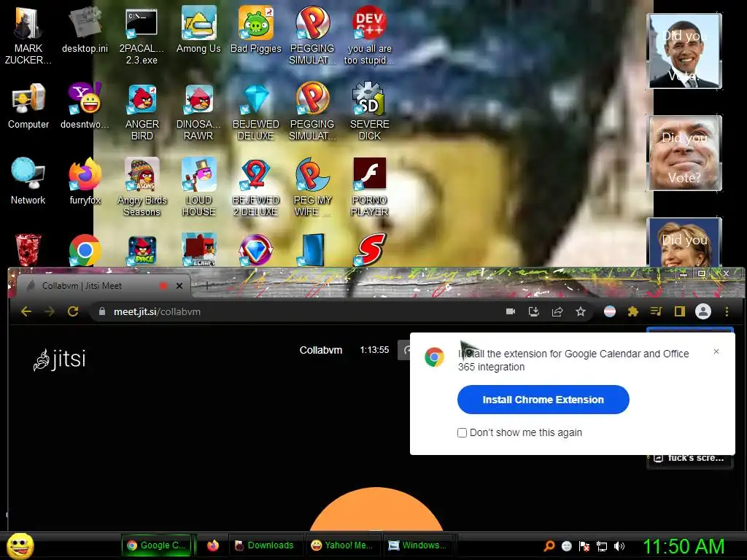The height and width of the screenshot is (560, 747).
Task: Open the furryfox Firefox shortcut
Action: click(85, 181)
